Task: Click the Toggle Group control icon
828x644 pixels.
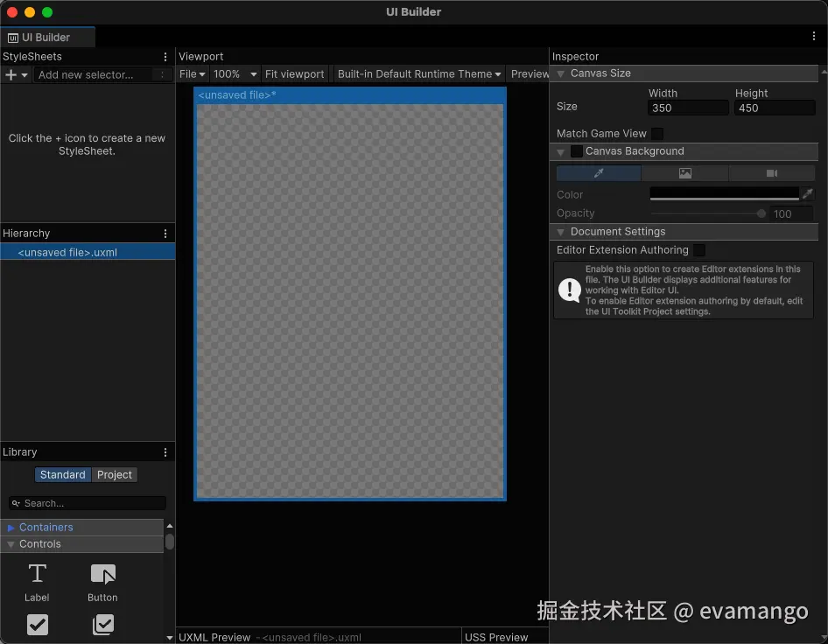Action: pos(103,625)
